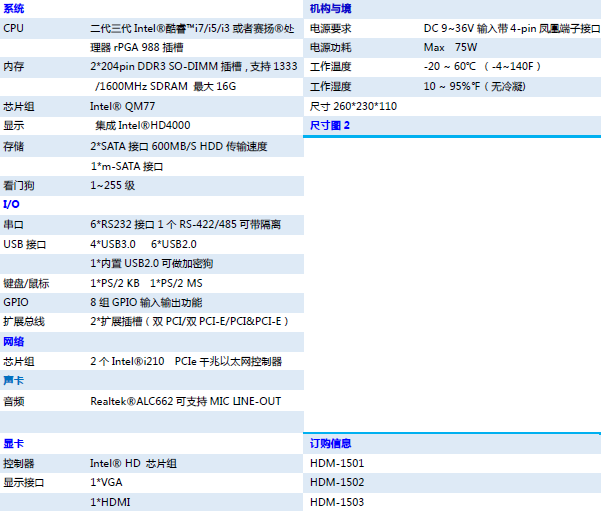This screenshot has height=511, width=601.
Task: Select the 8 组 GPIO 输入输出功能 value
Action: pyautogui.click(x=146, y=302)
